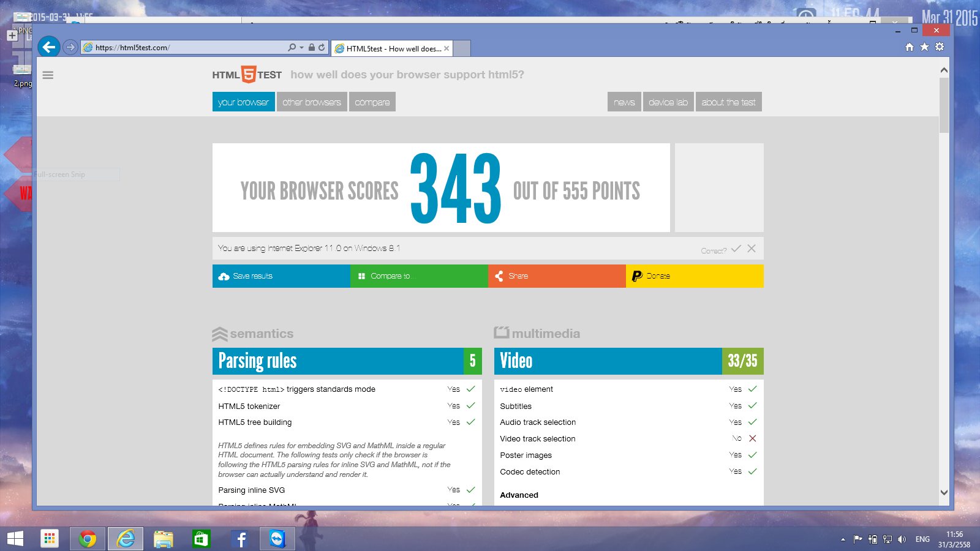Screen dimensions: 980x551
Task: Click the ENG language indicator
Action: (922, 539)
